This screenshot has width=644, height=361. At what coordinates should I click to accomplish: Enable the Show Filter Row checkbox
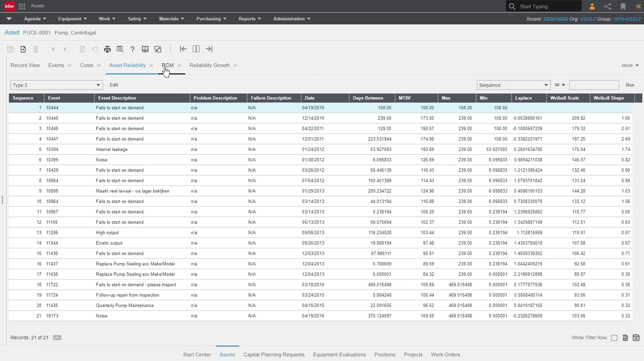point(614,338)
